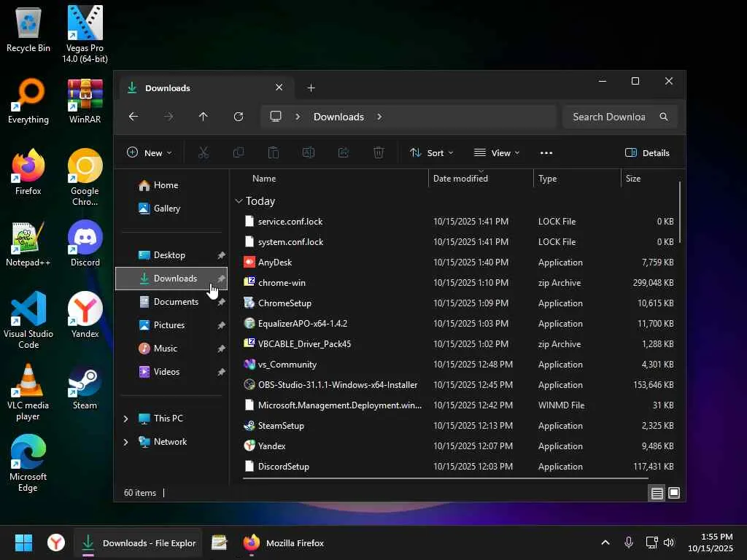
Task: Expand the This PC tree node arrow
Action: pyautogui.click(x=125, y=419)
